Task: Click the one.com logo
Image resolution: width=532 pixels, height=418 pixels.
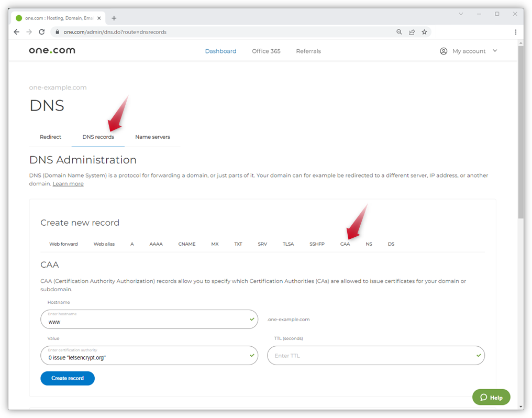Action: 52,51
